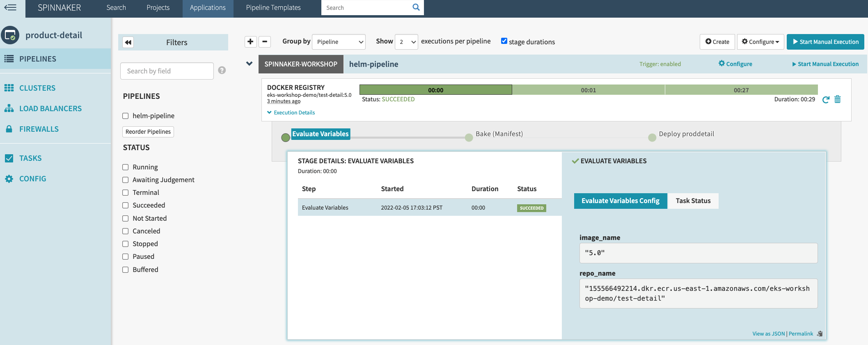
Task: Select the Bake (Manifest) stage label
Action: pyautogui.click(x=499, y=134)
